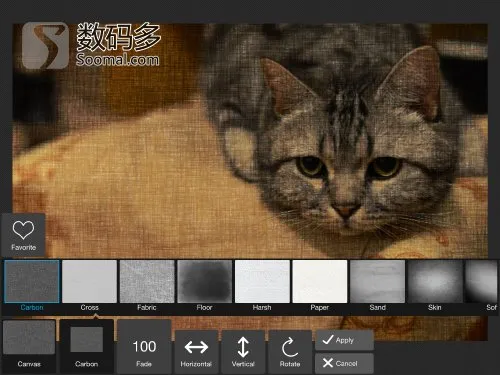Open the Favorite heart button
This screenshot has height=375, width=500.
pos(23,235)
